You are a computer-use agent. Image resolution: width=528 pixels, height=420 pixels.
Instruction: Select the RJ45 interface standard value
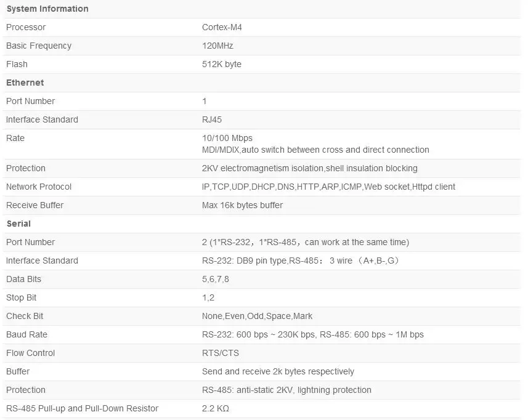[212, 120]
